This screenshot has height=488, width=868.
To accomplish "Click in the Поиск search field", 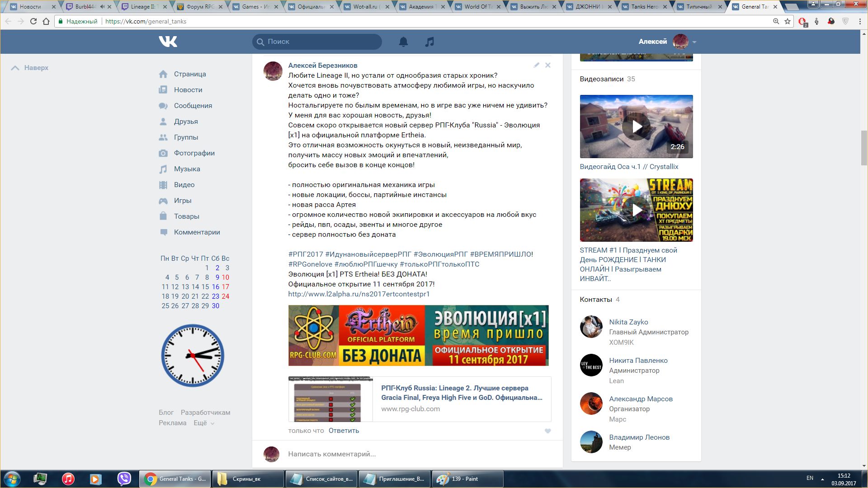I will coord(317,42).
